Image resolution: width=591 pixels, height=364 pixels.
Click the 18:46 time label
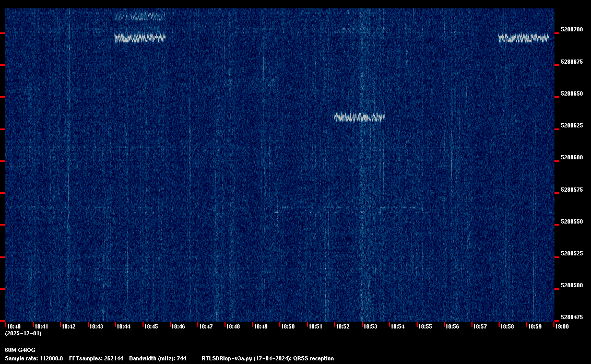click(178, 326)
